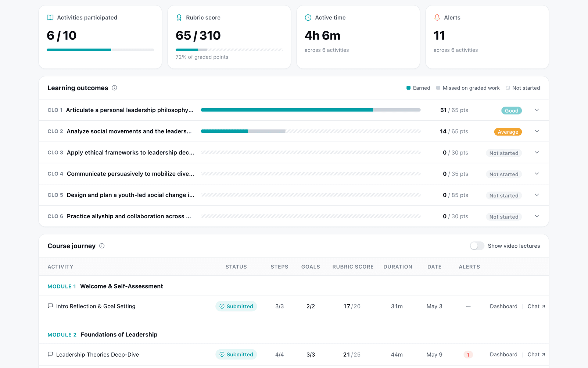Click the Not started badge on CLO 6
Viewport: 588px width, 368px height.
click(x=503, y=217)
